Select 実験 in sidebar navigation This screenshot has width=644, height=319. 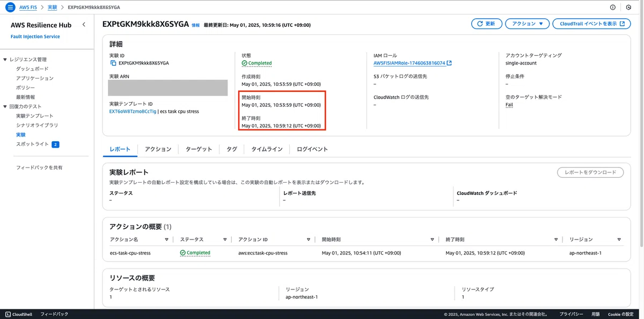point(21,135)
